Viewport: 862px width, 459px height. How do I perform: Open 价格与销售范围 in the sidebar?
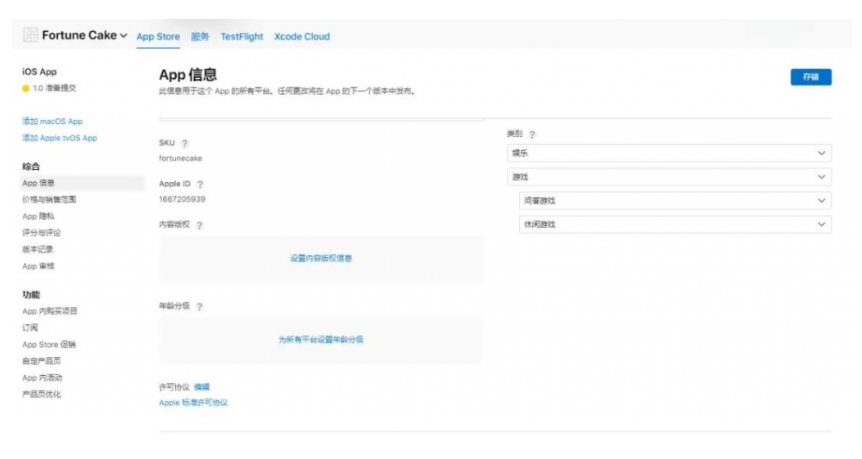pyautogui.click(x=49, y=200)
